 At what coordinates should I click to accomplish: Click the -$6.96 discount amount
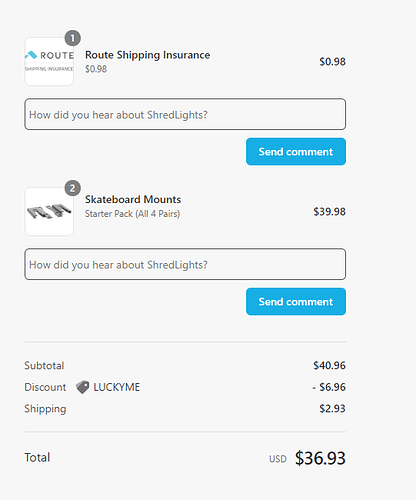[329, 387]
